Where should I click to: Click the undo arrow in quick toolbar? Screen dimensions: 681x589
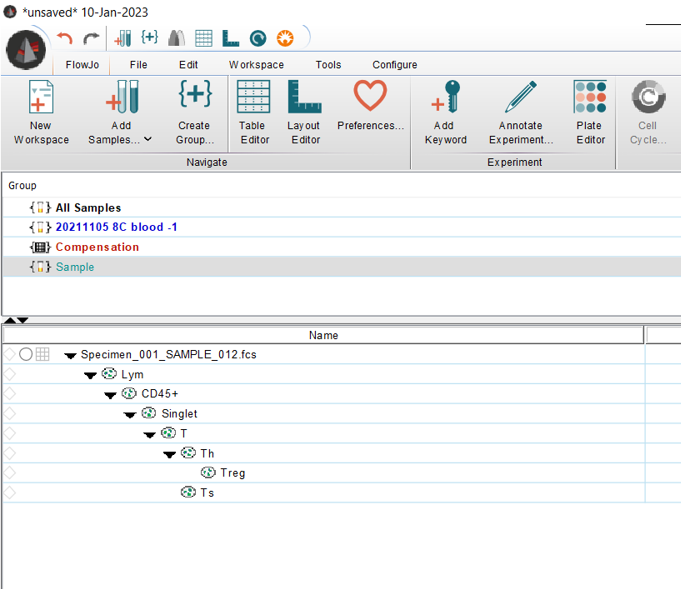click(x=65, y=38)
